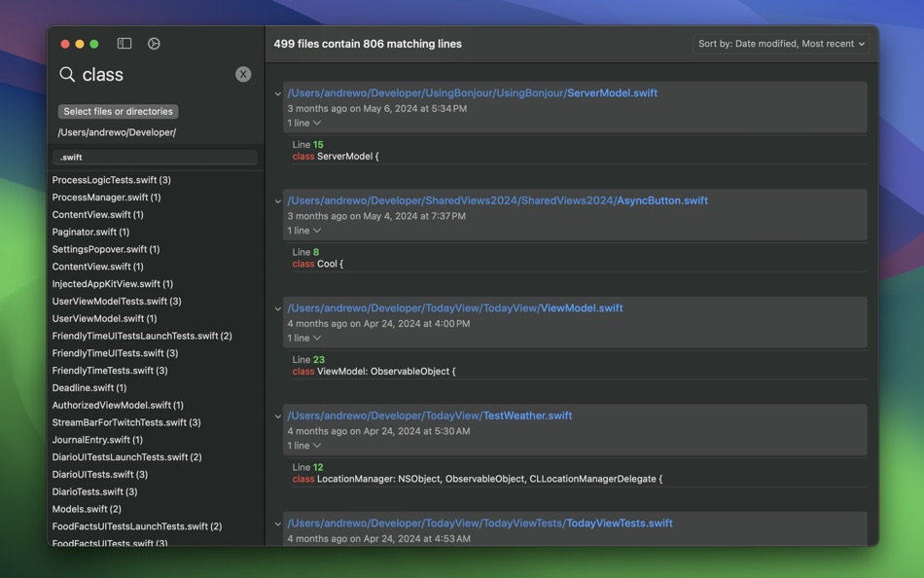Screen dimensions: 924x578
Task: Click the /Users/andrewo/Developer/ directory path
Action: [x=117, y=132]
